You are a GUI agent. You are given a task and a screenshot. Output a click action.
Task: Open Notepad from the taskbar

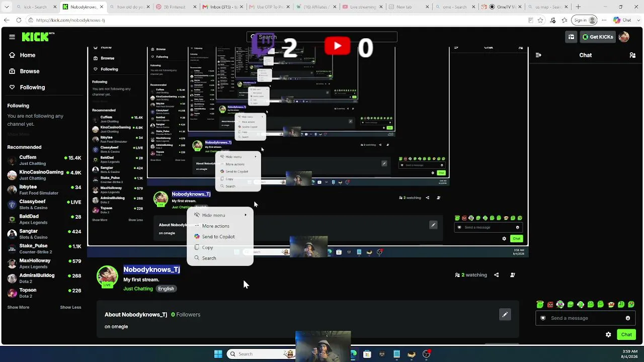click(x=397, y=354)
